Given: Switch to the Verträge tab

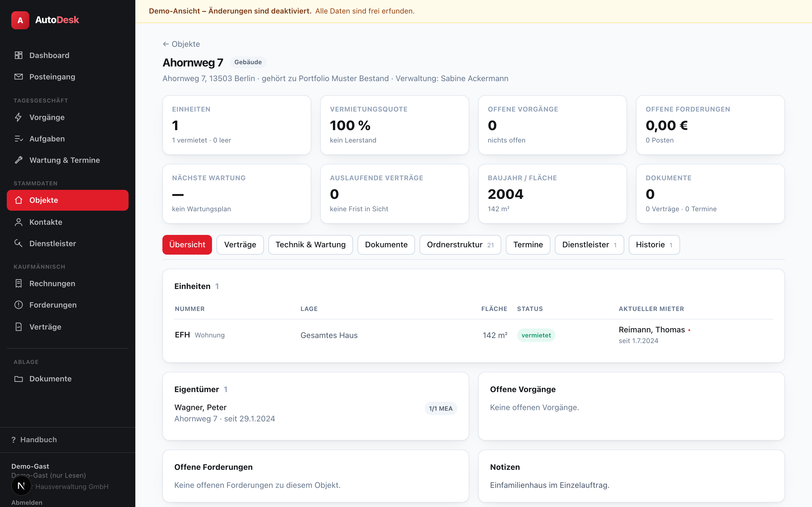Looking at the screenshot, I should [240, 245].
